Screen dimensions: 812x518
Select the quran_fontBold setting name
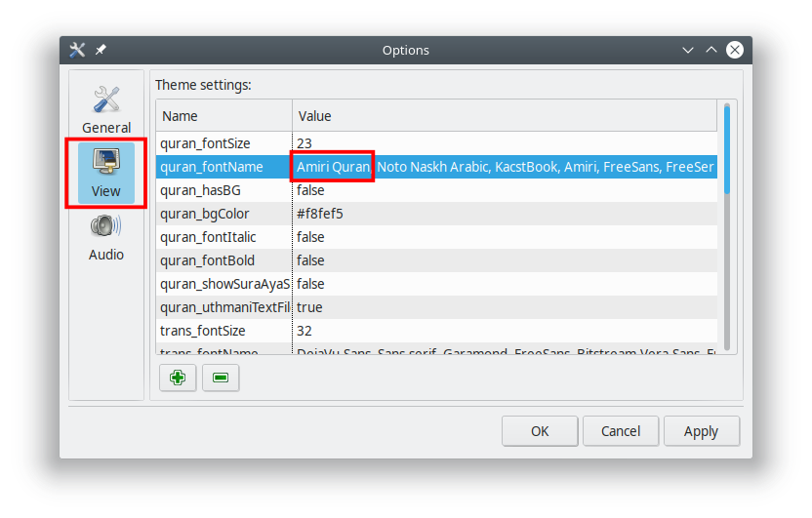click(x=207, y=260)
